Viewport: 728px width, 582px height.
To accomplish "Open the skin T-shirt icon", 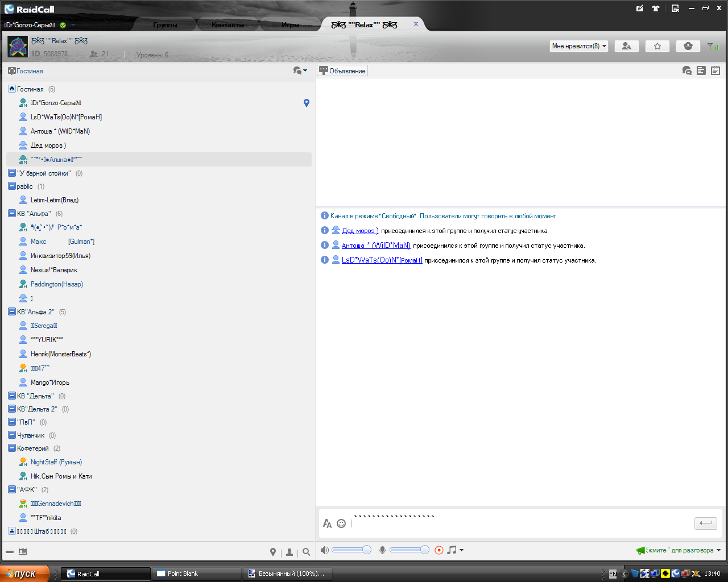I will point(656,9).
